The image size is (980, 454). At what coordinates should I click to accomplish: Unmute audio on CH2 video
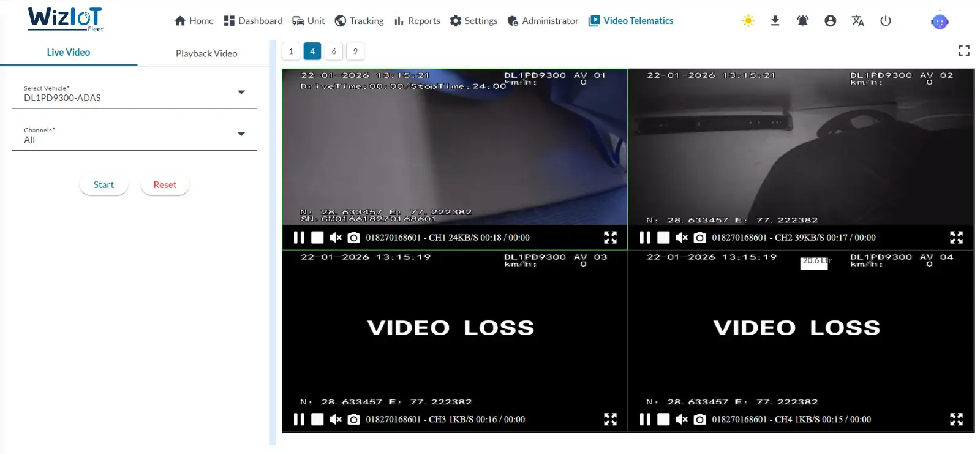(681, 238)
